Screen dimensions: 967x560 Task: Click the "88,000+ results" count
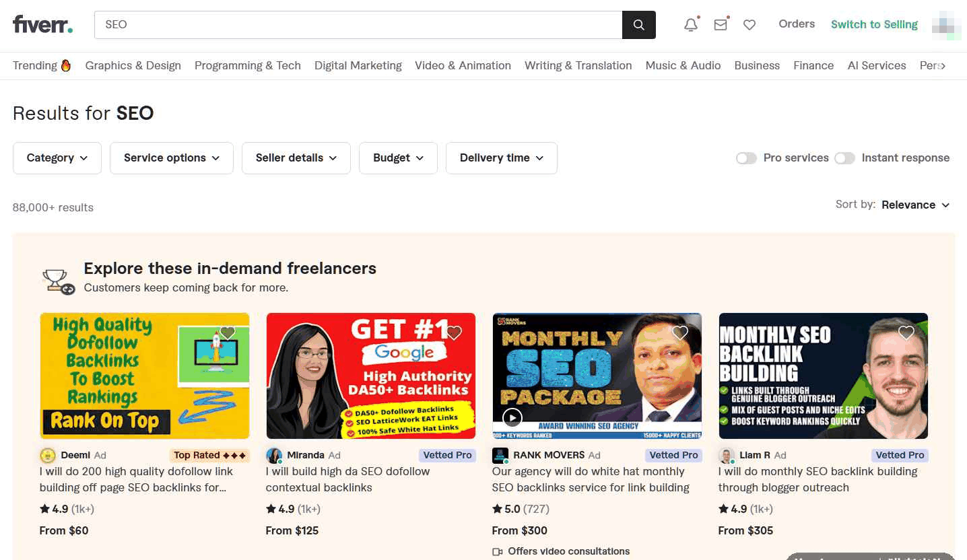pos(53,207)
